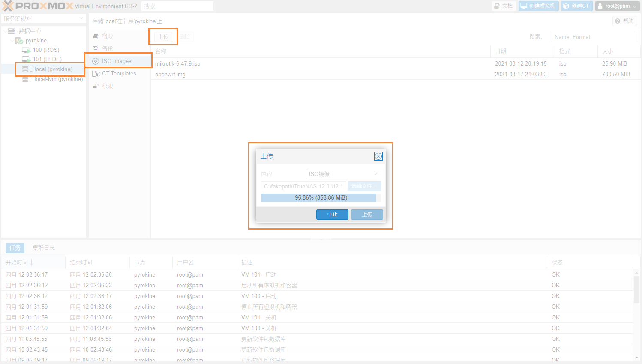Click the 95.86% upload progress bar
642x364 pixels.
coord(321,198)
